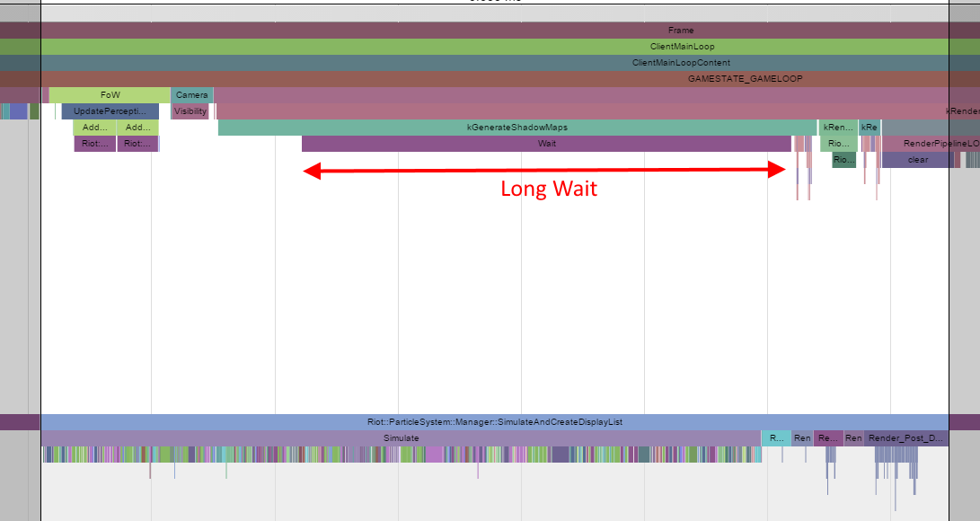Click the light green kRen... block
This screenshot has width=980, height=521.
click(837, 128)
